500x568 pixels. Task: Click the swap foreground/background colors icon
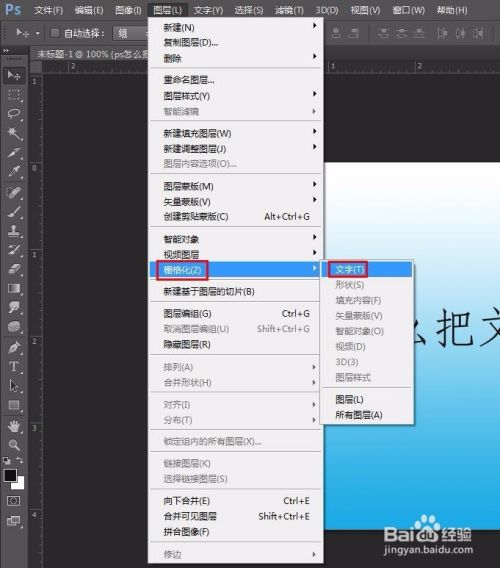coord(20,460)
